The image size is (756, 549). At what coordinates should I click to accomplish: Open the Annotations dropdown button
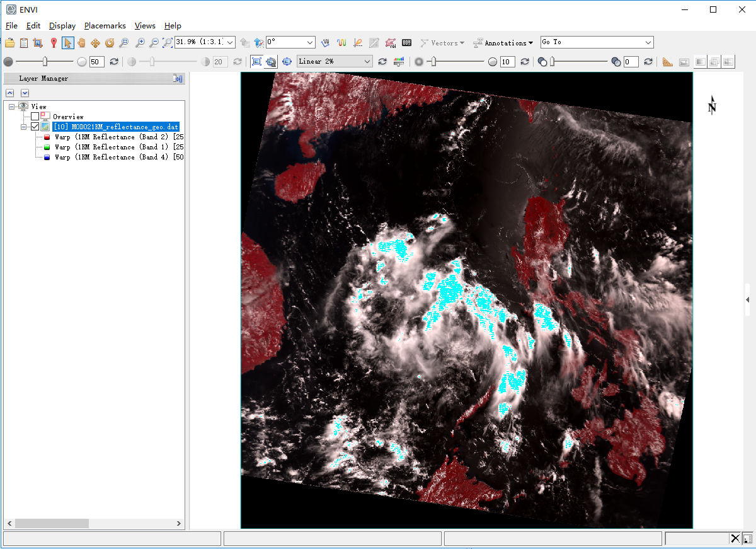(503, 43)
